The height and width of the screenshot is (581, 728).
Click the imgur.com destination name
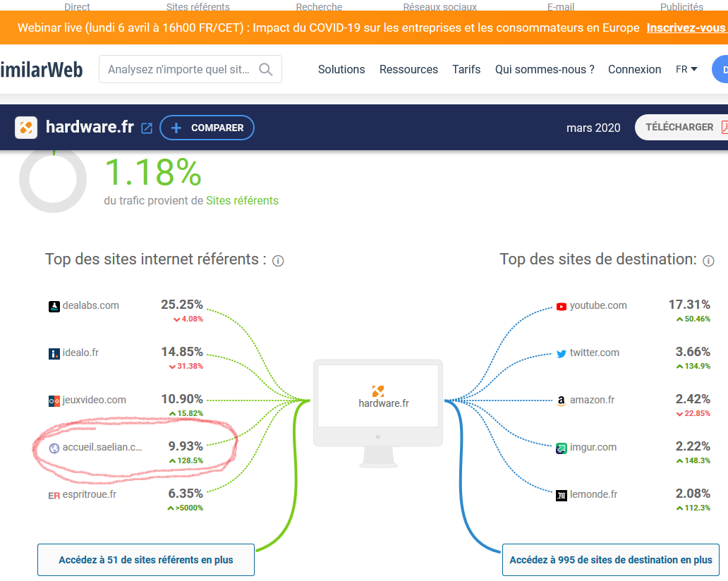[x=593, y=447]
